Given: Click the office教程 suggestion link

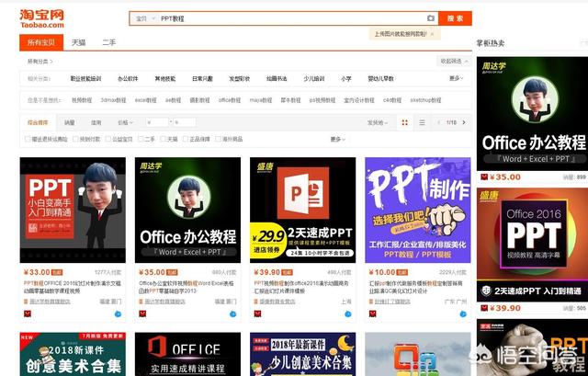Looking at the screenshot, I should pyautogui.click(x=230, y=100).
